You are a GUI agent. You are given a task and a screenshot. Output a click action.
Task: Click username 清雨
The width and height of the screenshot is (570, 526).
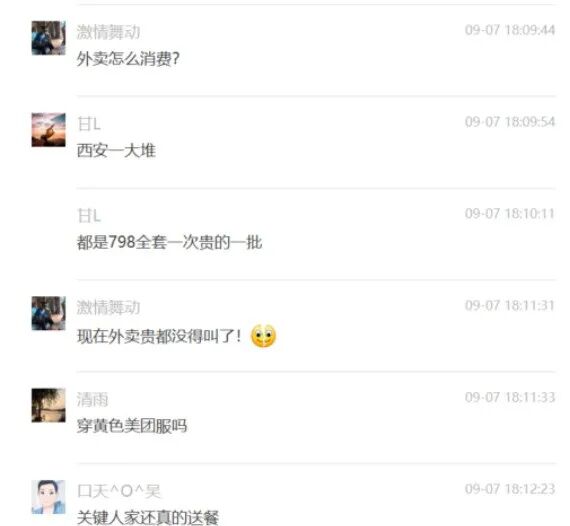[x=92, y=399]
